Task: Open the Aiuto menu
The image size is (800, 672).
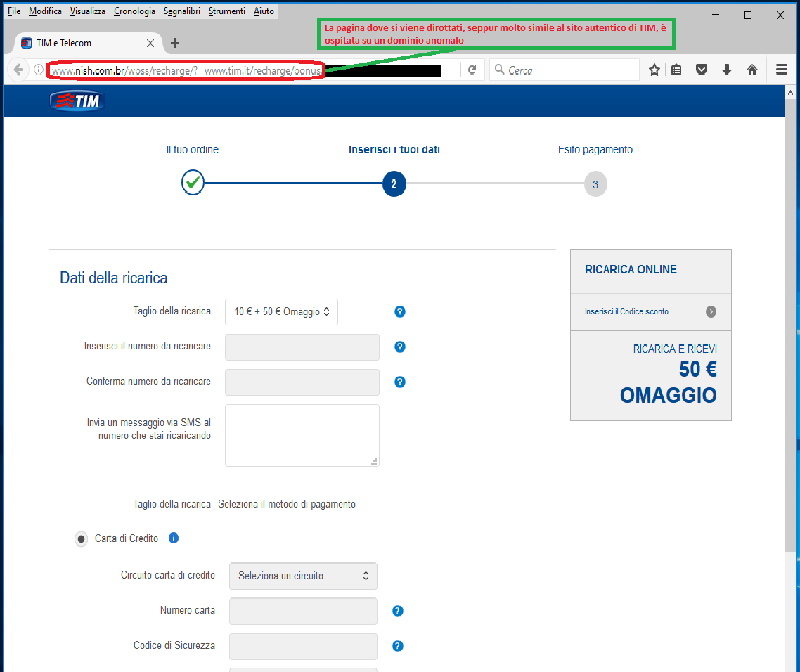Action: point(264,11)
